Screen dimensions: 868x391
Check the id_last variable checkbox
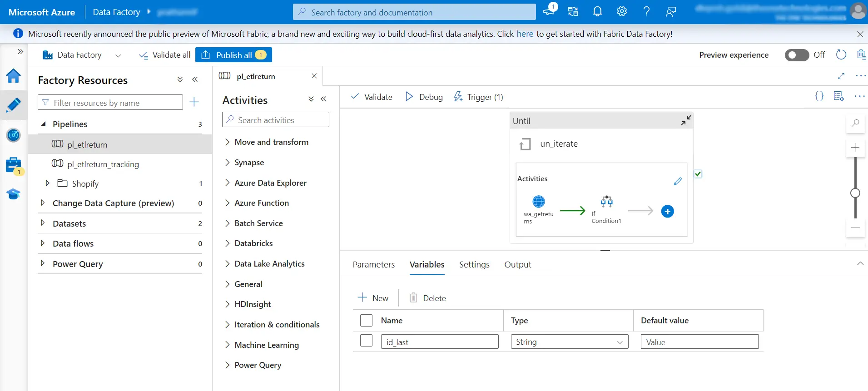click(366, 341)
